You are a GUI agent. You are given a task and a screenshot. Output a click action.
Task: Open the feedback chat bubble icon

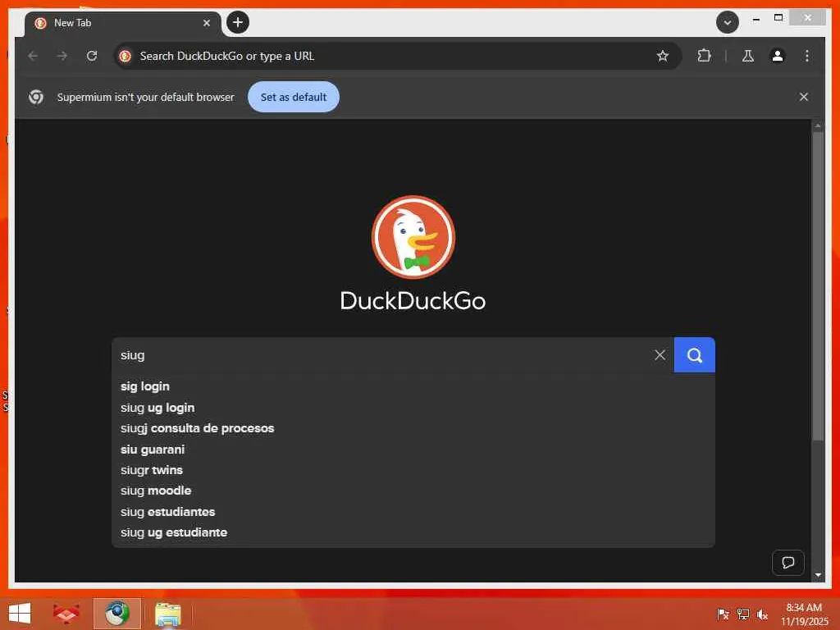pyautogui.click(x=787, y=563)
